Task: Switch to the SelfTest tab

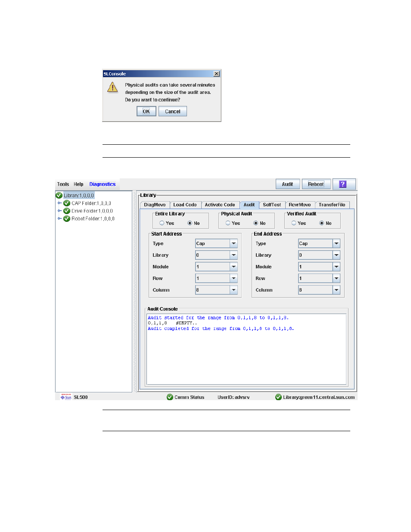Action: click(x=272, y=205)
